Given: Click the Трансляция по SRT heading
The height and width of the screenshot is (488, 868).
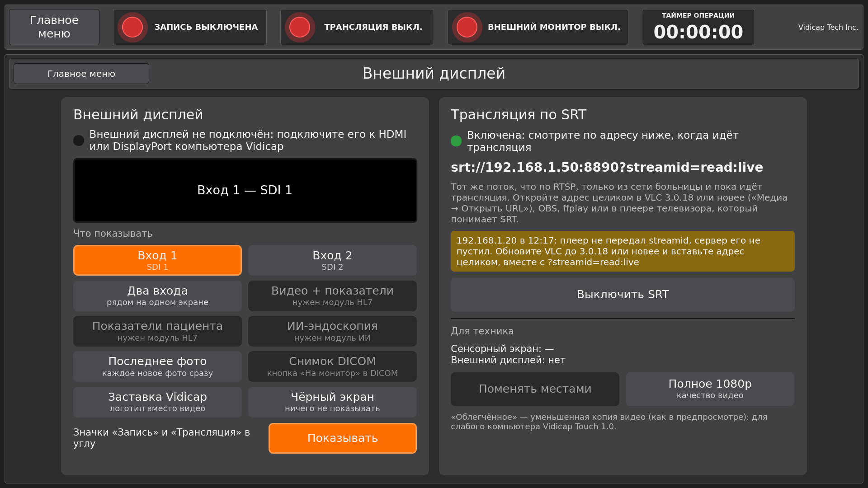Looking at the screenshot, I should 519,115.
